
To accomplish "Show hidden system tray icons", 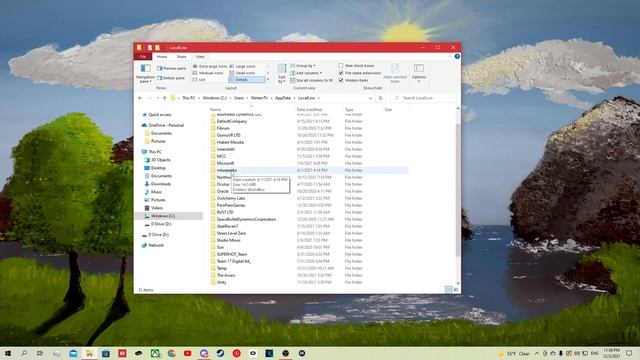I will tap(537, 353).
